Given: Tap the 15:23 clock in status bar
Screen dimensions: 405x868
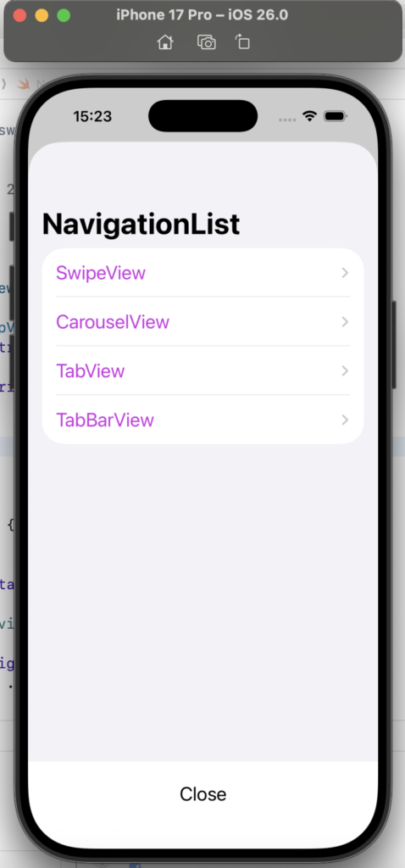Looking at the screenshot, I should (92, 116).
